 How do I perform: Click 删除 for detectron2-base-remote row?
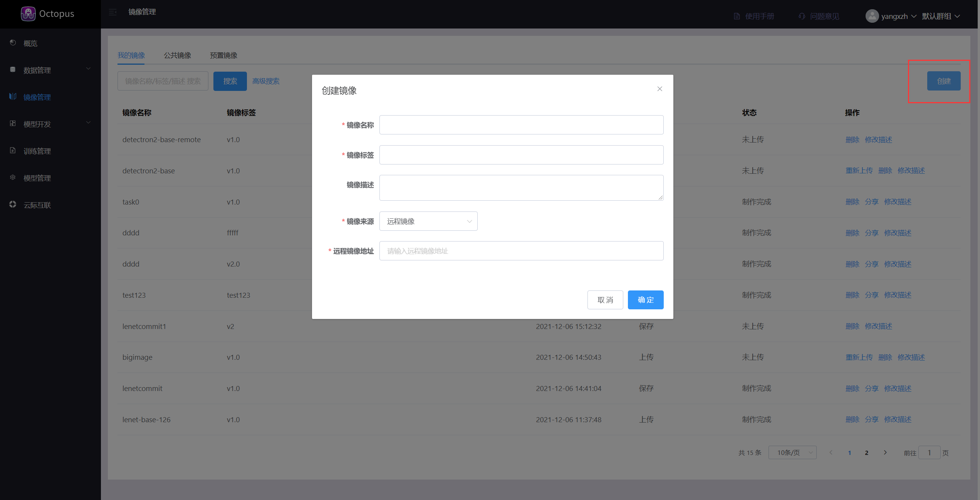tap(852, 140)
